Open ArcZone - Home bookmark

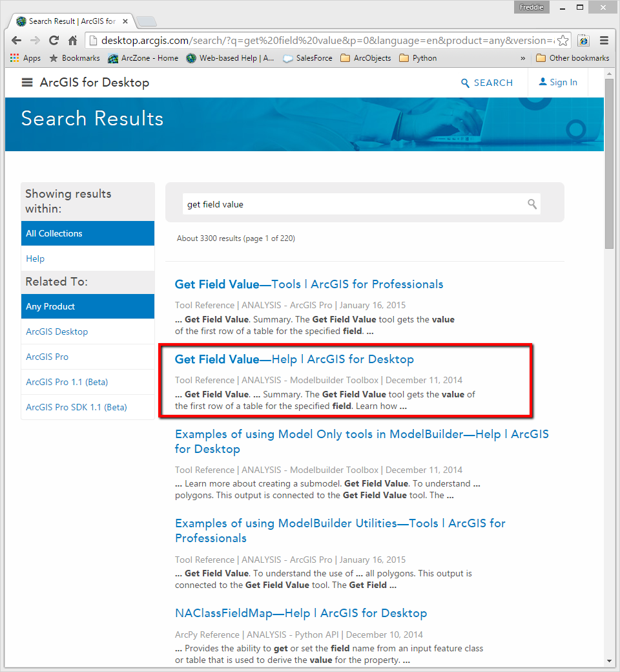[x=143, y=58]
